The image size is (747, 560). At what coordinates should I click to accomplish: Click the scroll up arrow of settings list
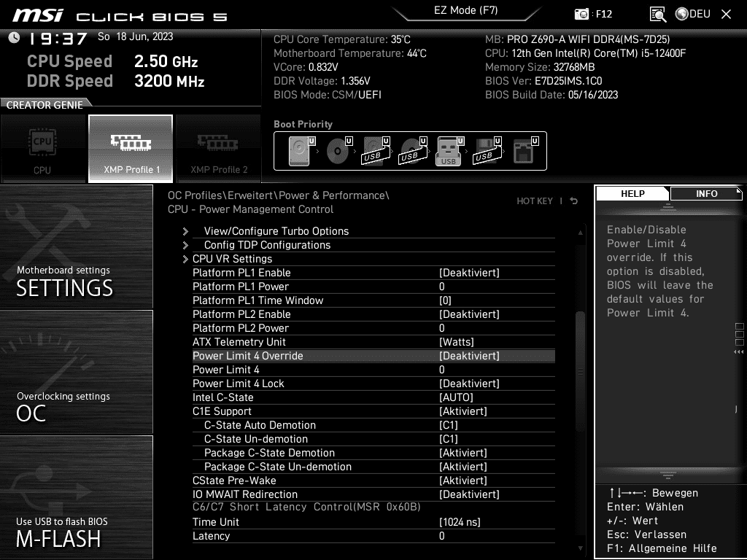(580, 233)
